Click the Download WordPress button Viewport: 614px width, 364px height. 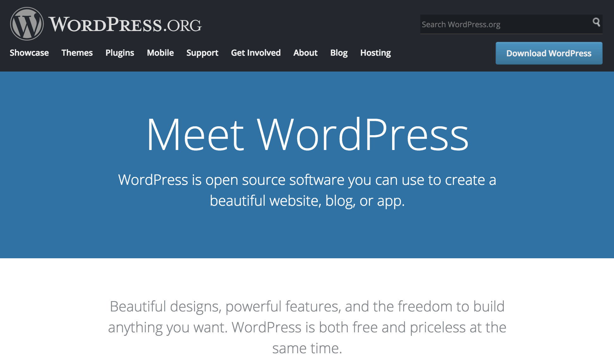pyautogui.click(x=548, y=53)
